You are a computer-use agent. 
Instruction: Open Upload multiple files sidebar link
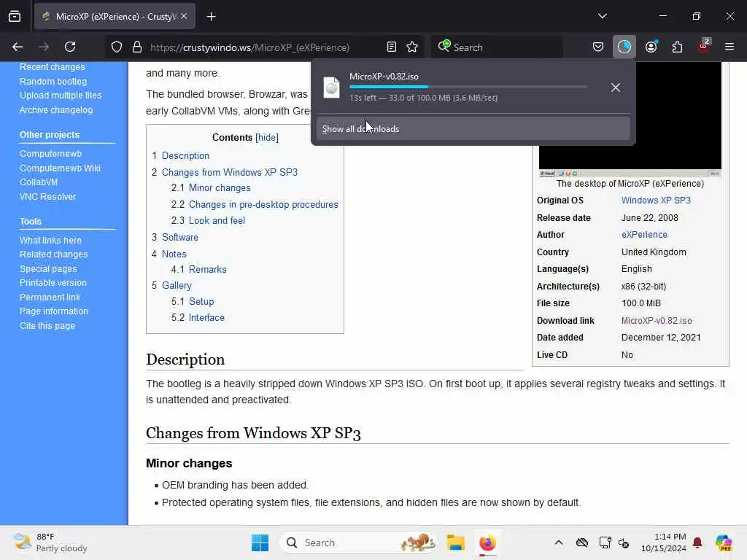61,96
